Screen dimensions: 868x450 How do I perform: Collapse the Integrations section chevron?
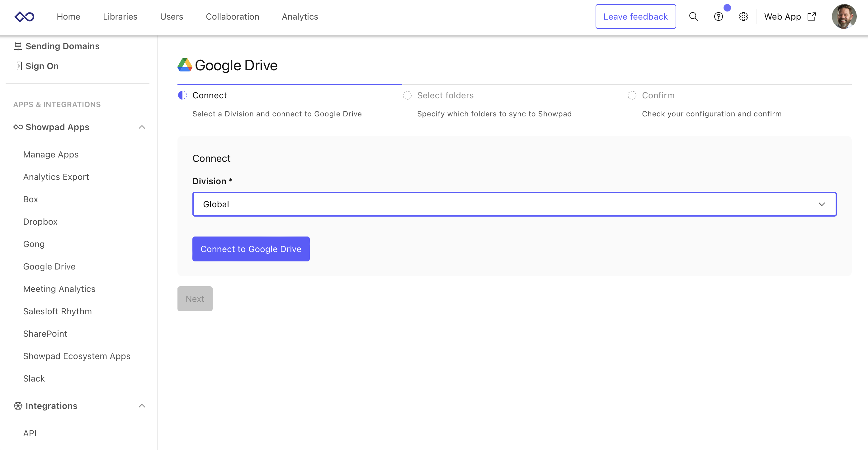coord(142,406)
